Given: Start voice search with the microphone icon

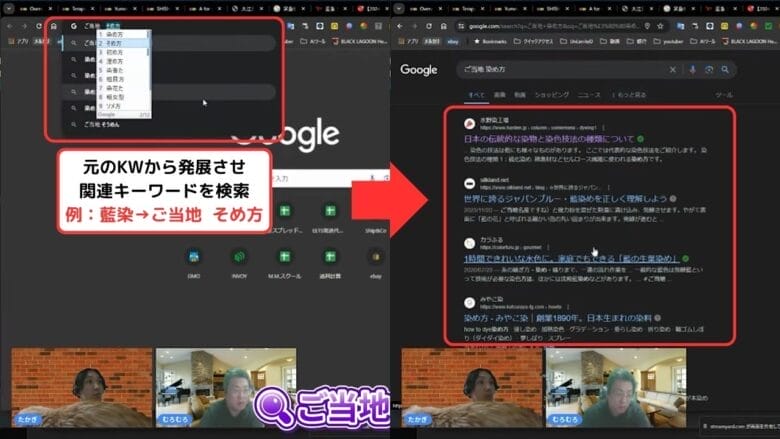Looking at the screenshot, I should pyautogui.click(x=692, y=70).
